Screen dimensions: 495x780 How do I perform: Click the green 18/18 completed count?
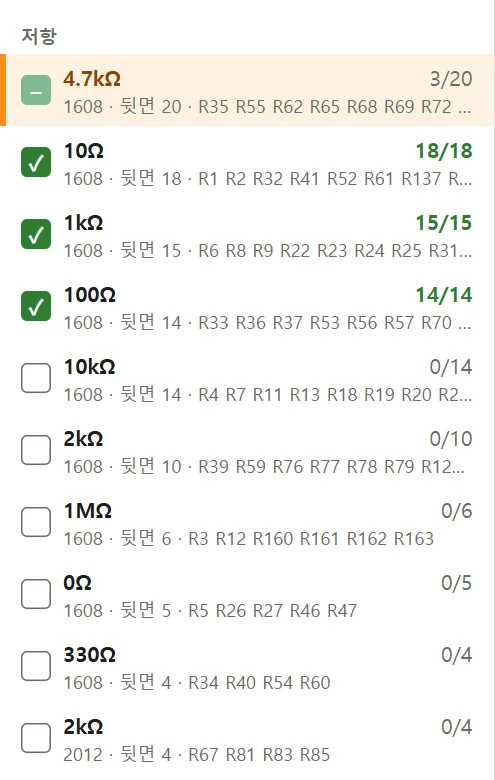(x=444, y=151)
